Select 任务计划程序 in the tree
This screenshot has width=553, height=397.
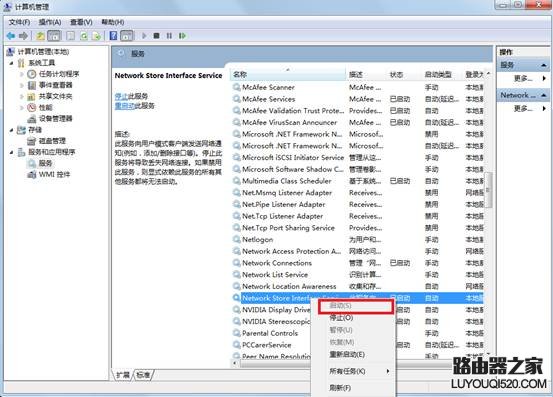click(59, 74)
